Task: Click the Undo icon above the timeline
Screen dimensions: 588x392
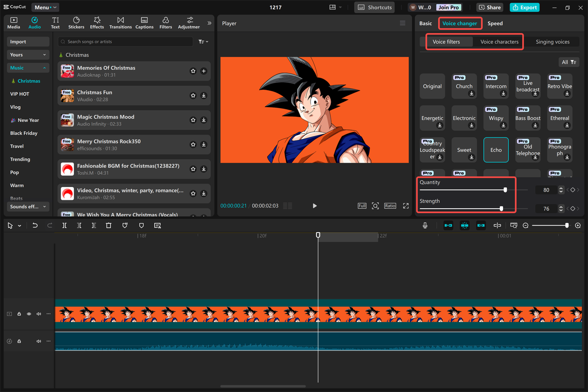Action: [x=35, y=225]
